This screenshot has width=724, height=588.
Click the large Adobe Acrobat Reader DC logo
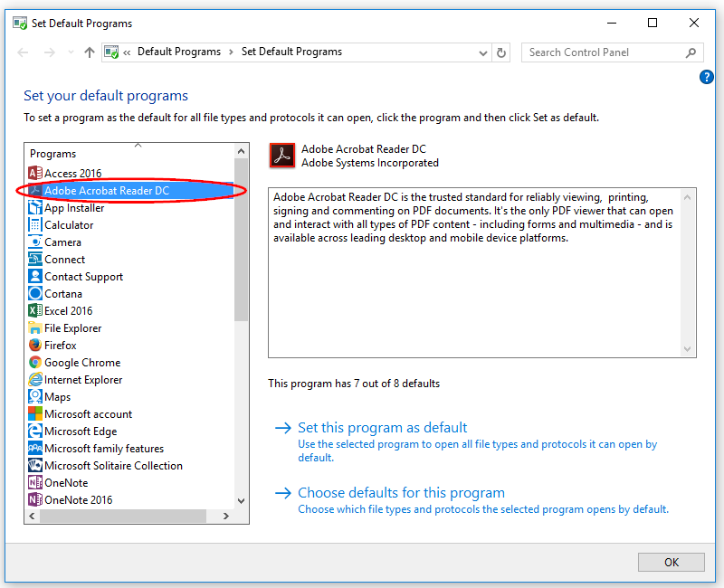tap(282, 156)
